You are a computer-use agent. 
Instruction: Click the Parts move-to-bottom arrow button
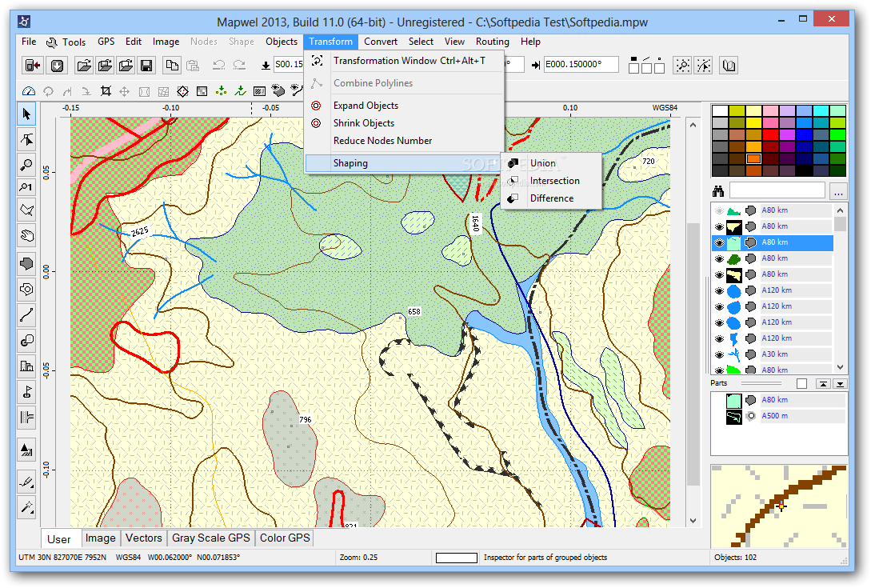(840, 383)
